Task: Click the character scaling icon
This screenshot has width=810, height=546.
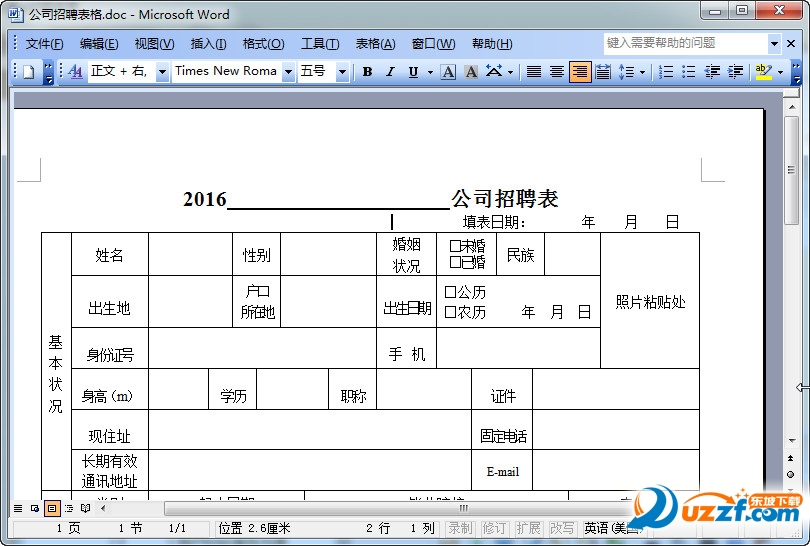Action: (x=494, y=72)
